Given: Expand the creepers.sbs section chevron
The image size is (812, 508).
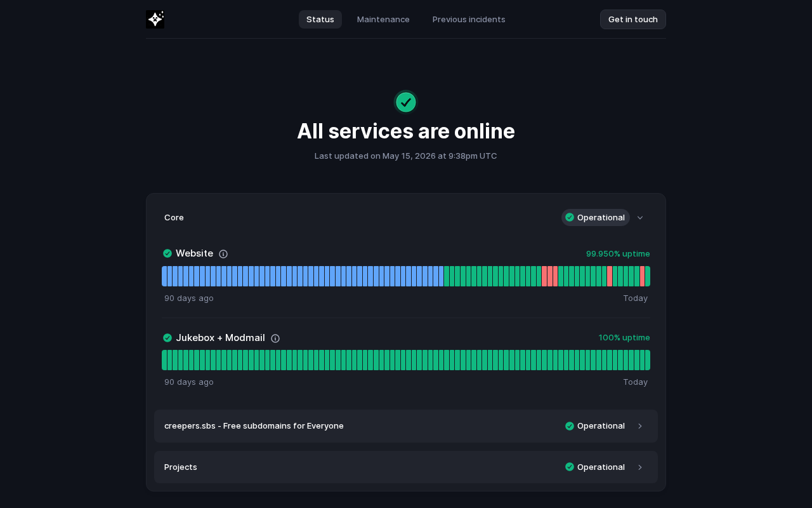Looking at the screenshot, I should (x=640, y=426).
